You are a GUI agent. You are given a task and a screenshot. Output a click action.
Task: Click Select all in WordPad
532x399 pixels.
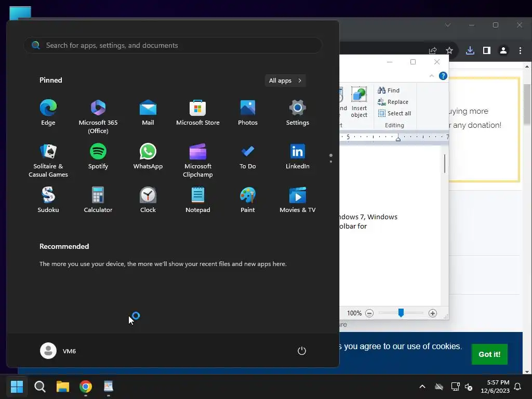point(394,113)
